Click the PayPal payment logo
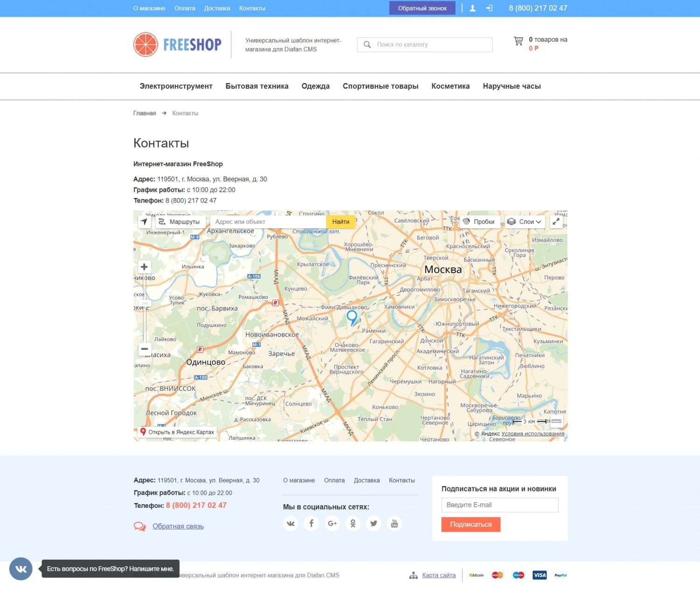The image size is (700, 591). [560, 575]
